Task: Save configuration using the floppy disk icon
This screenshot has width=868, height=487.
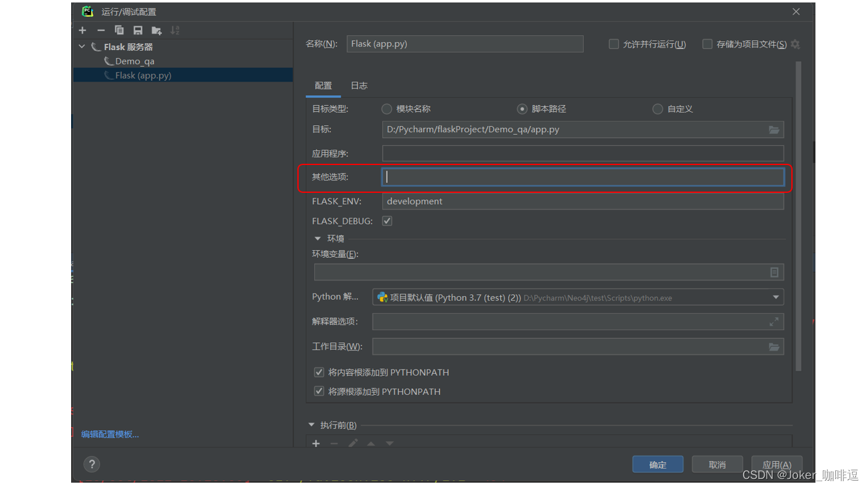Action: (x=138, y=30)
